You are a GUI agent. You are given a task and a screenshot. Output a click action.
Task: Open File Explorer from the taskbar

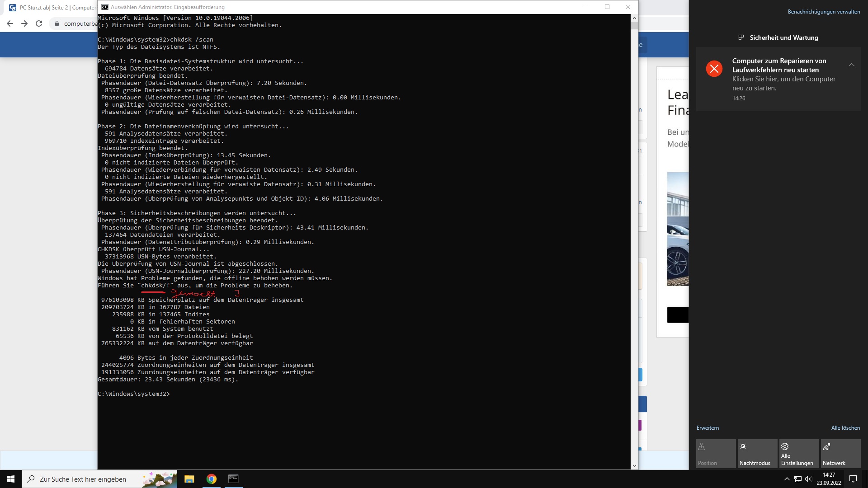189,479
